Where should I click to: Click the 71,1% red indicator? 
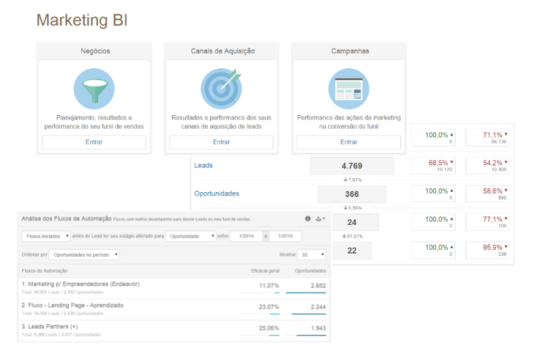click(x=488, y=137)
